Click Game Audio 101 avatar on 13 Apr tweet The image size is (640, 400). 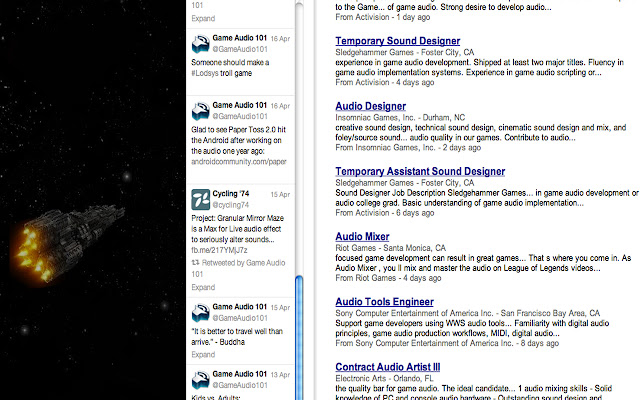click(200, 380)
